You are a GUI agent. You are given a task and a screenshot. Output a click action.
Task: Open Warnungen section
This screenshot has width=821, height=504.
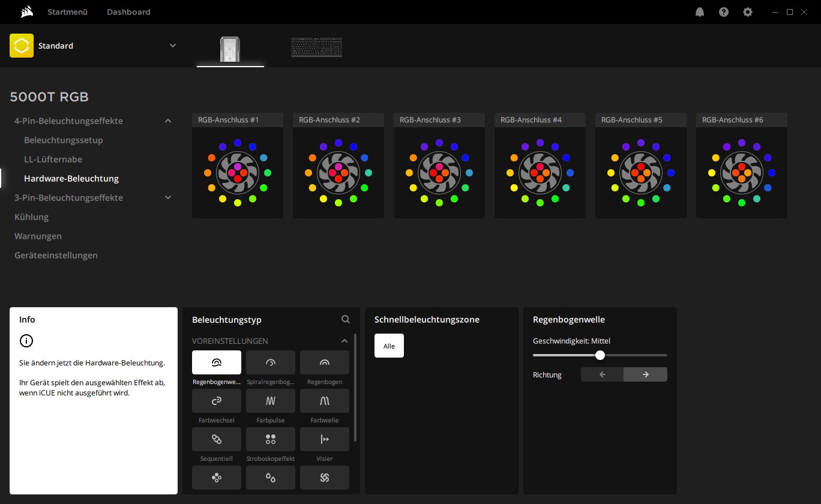38,236
